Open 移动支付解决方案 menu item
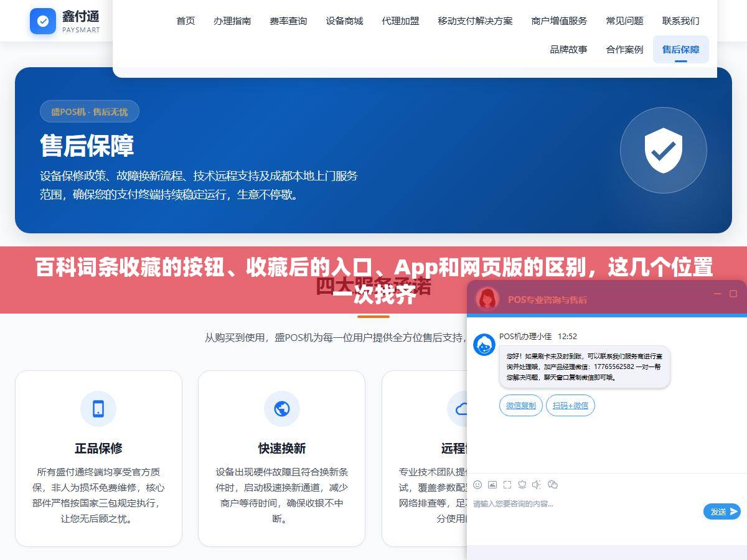The height and width of the screenshot is (560, 747). point(475,21)
